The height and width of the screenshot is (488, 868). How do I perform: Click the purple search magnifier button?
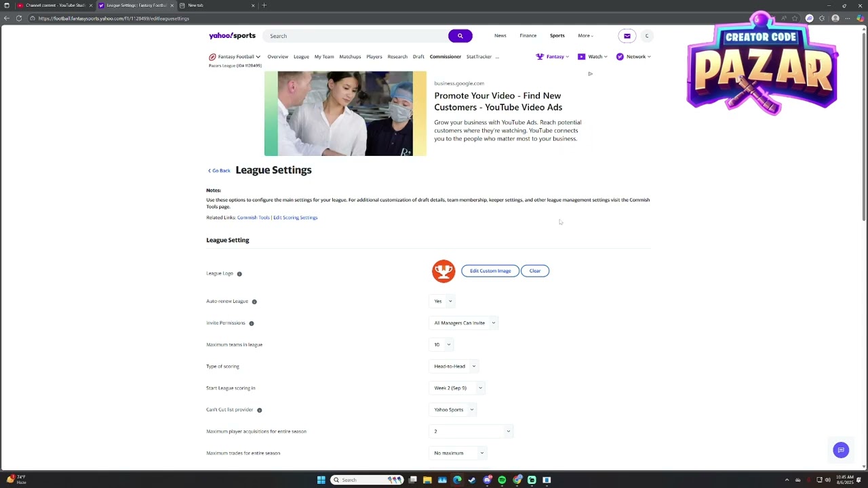(460, 36)
